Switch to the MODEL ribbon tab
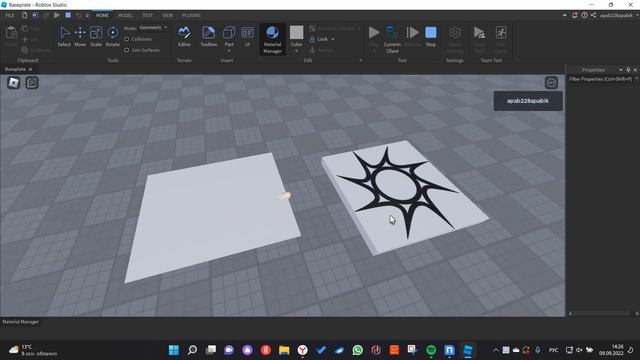Viewport: 640px width, 360px height. pyautogui.click(x=125, y=15)
